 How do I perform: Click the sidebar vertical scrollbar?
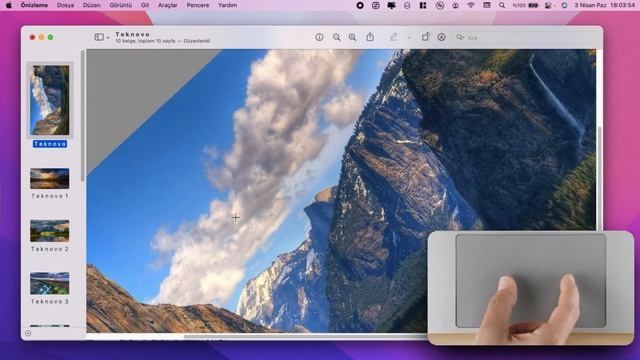[83, 116]
